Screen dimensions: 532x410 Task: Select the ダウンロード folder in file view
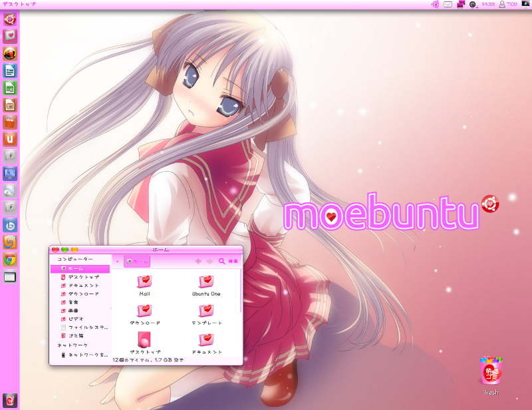145,315
